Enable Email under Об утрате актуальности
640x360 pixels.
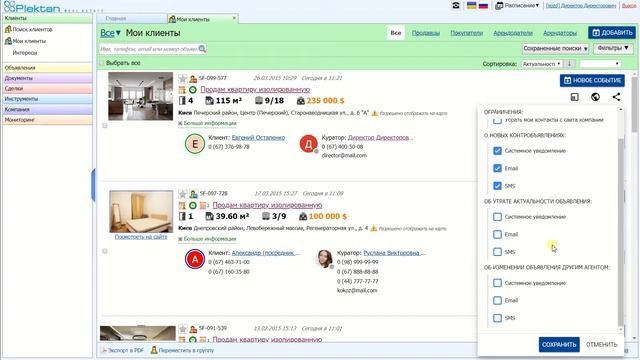click(497, 234)
